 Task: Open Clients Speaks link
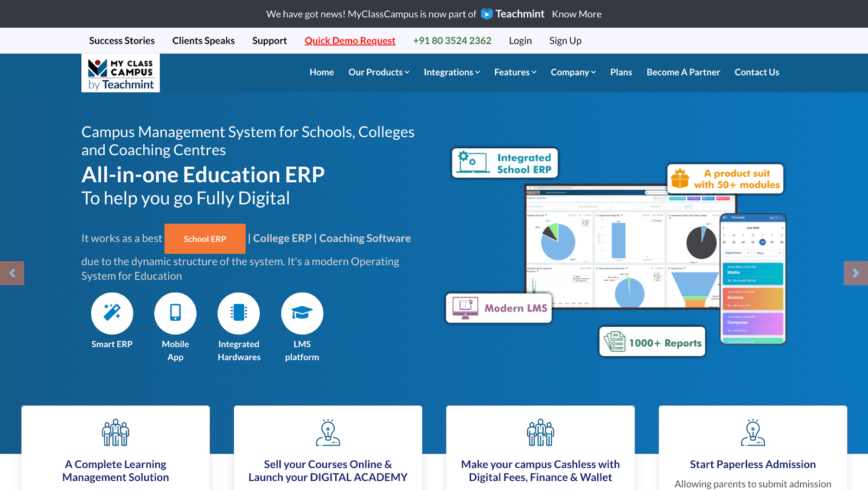pyautogui.click(x=203, y=41)
